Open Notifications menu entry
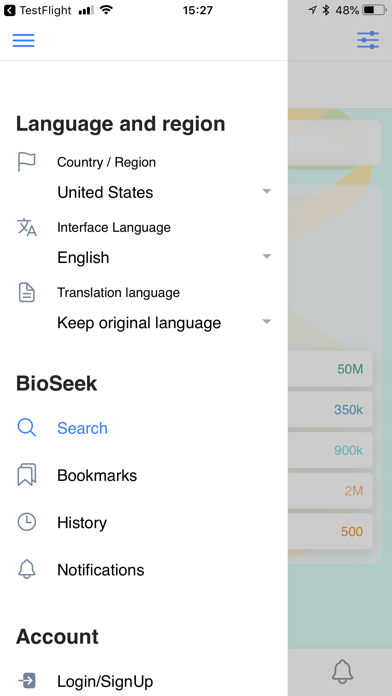The image size is (392, 696). pos(101,570)
